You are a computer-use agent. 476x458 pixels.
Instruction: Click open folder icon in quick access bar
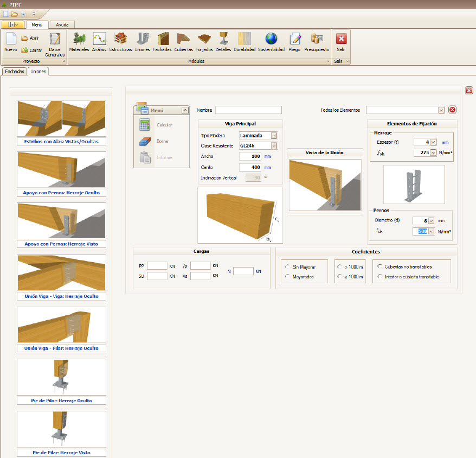tap(14, 14)
